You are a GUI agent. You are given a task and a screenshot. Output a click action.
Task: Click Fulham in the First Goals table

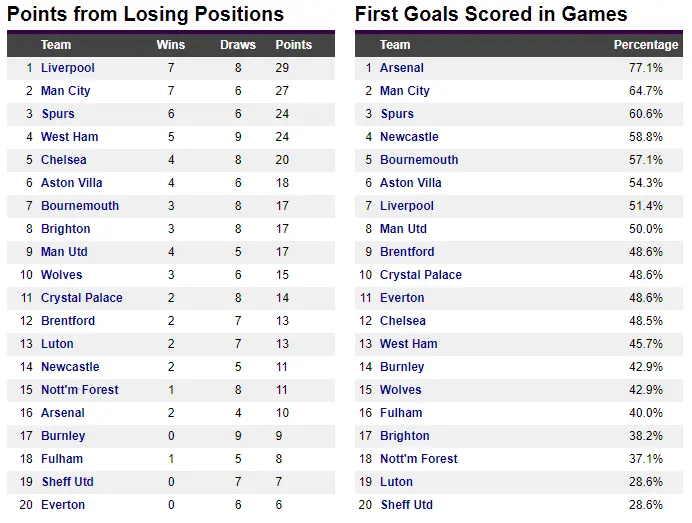click(x=401, y=413)
